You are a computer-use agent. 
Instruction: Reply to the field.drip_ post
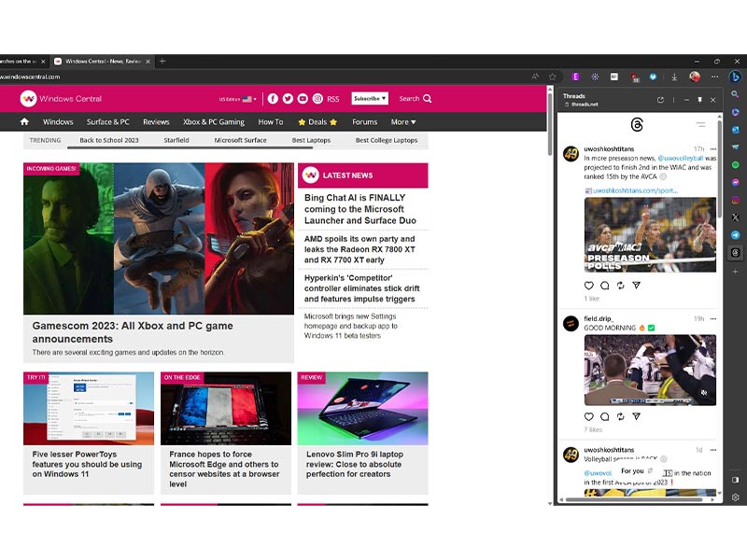[x=604, y=416]
